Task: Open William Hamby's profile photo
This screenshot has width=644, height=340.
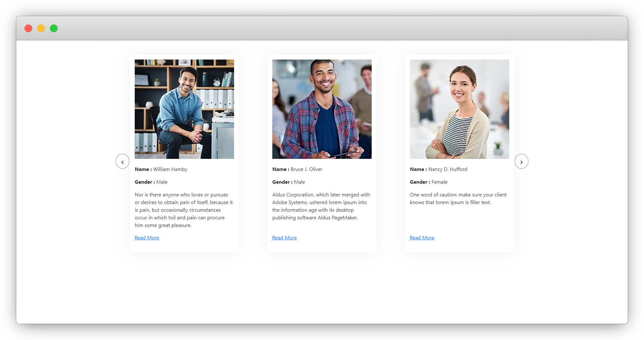Action: click(x=184, y=109)
